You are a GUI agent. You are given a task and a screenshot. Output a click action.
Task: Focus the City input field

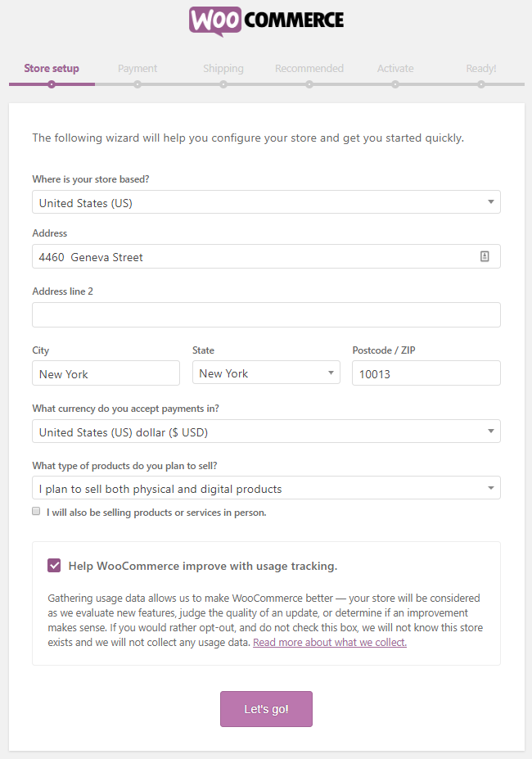pyautogui.click(x=106, y=373)
